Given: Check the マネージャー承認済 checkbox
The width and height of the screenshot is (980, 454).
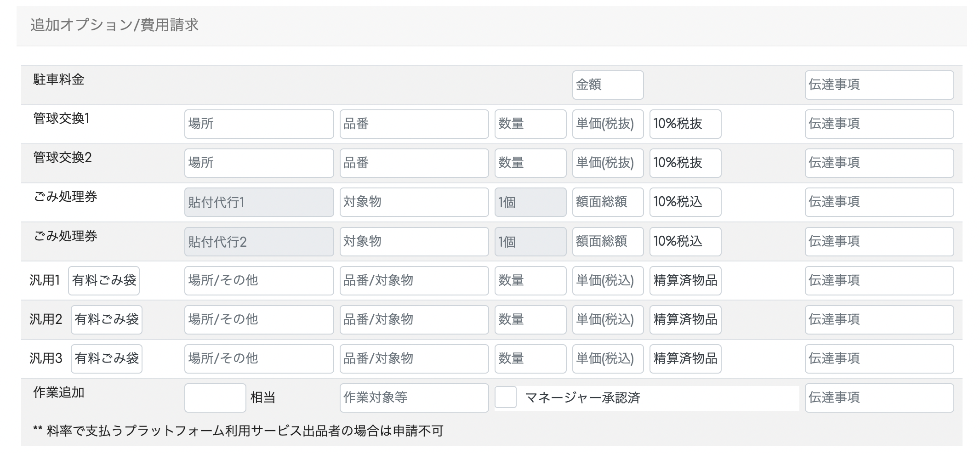Looking at the screenshot, I should 505,397.
